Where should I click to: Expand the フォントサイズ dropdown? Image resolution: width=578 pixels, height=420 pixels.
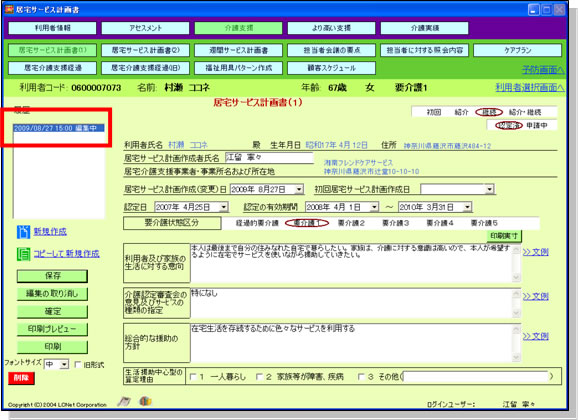click(64, 365)
